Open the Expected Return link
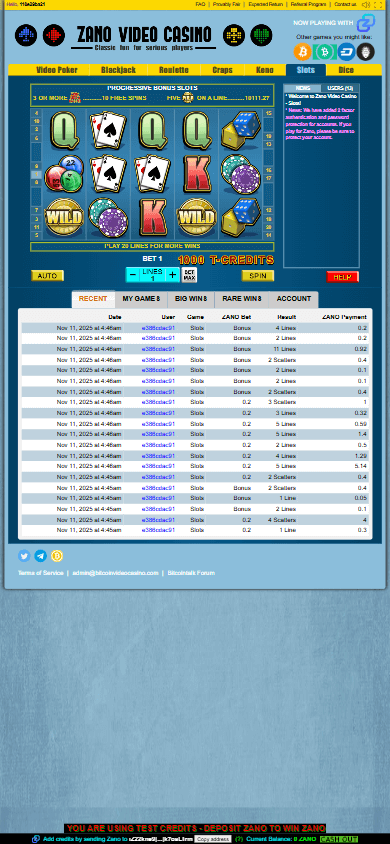Viewport: 390px width, 844px height. click(x=266, y=4)
